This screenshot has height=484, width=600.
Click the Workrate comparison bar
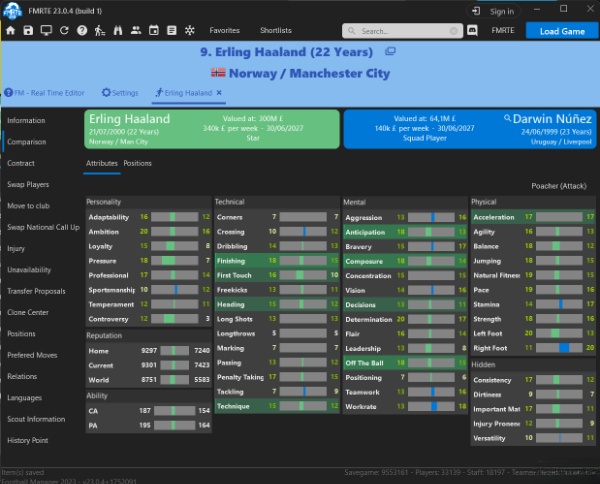[431, 406]
